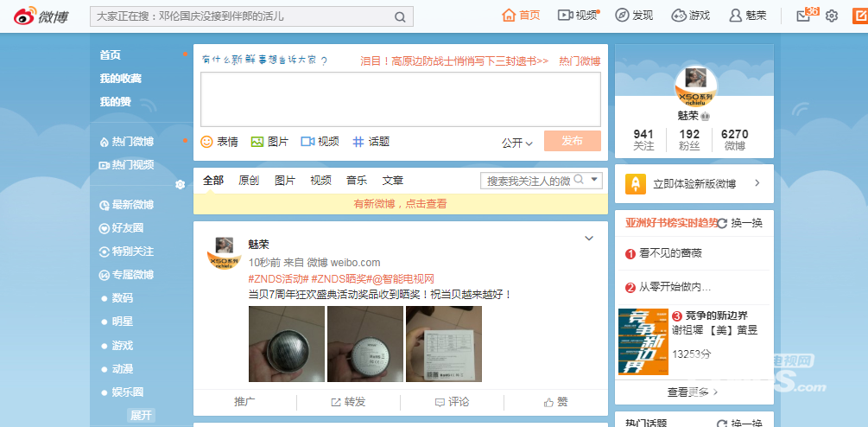Viewport: 868px width, 427px height.
Task: Open the first post photo thumbnail
Action: pos(287,344)
